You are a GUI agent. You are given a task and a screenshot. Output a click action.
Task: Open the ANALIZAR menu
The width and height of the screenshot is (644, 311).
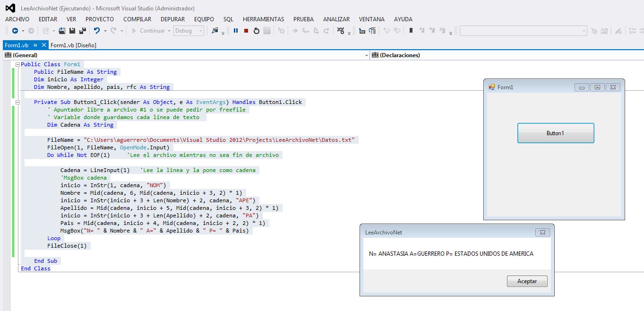pos(336,19)
